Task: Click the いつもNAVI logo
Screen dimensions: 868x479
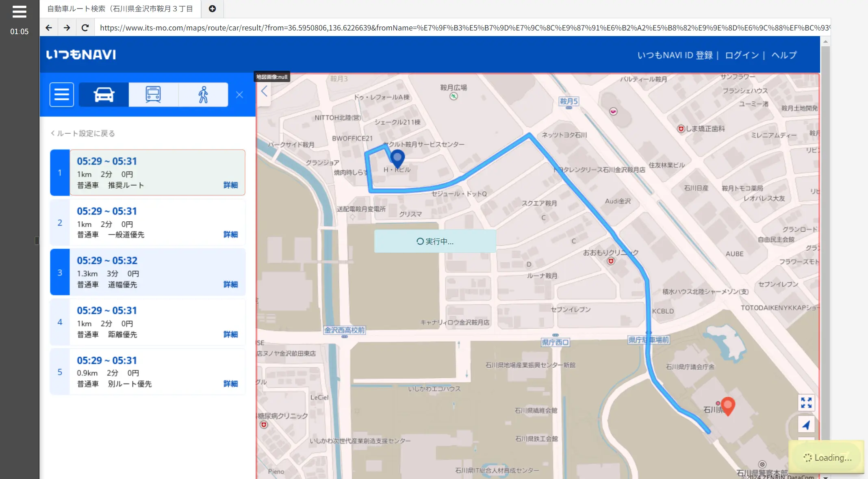Action: click(x=81, y=54)
